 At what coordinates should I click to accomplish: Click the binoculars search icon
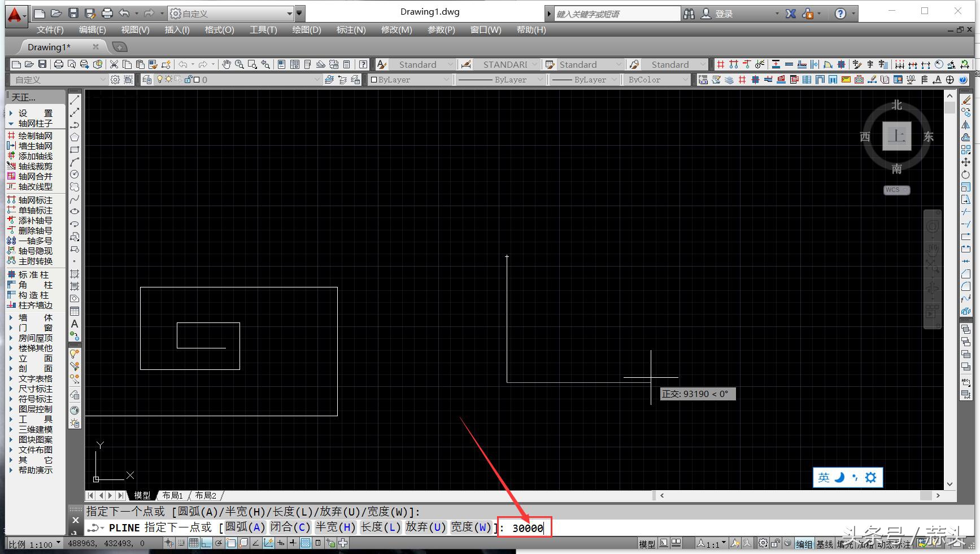pyautogui.click(x=689, y=14)
